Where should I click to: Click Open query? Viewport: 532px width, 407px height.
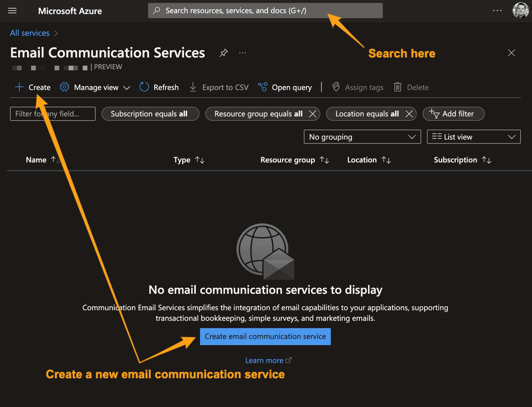pos(285,87)
